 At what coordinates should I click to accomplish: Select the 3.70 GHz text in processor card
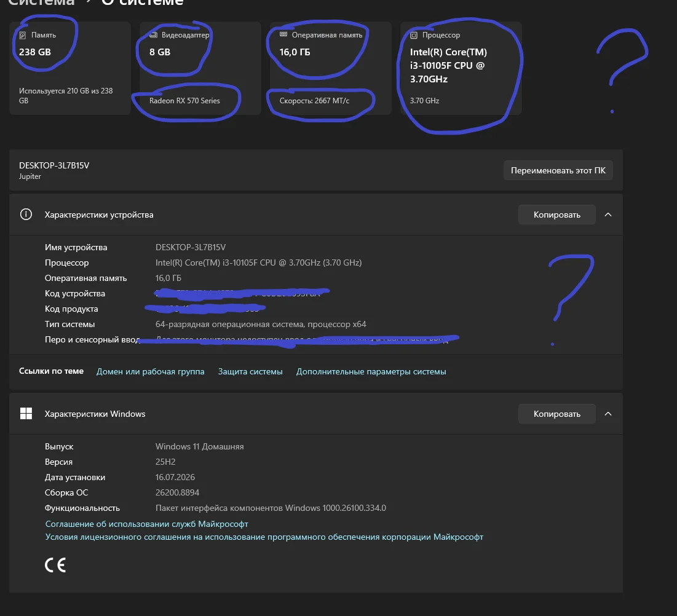pos(424,101)
